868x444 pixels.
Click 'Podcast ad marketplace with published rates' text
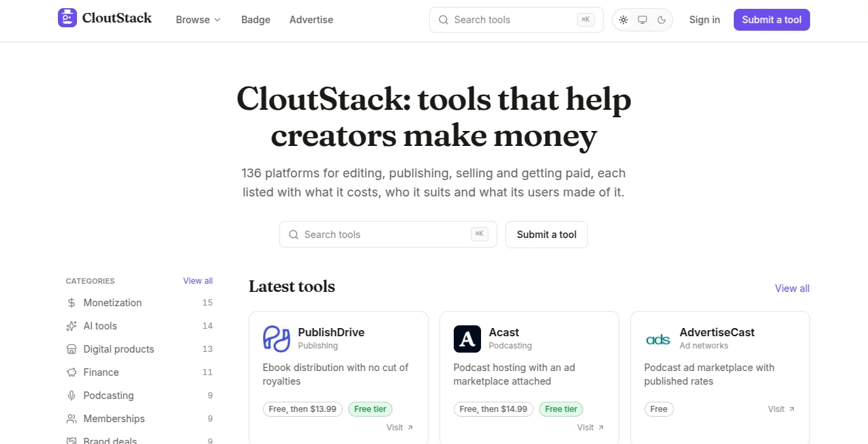(709, 374)
